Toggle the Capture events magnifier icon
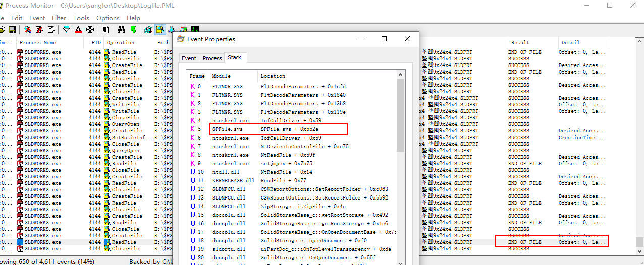 tap(28, 30)
